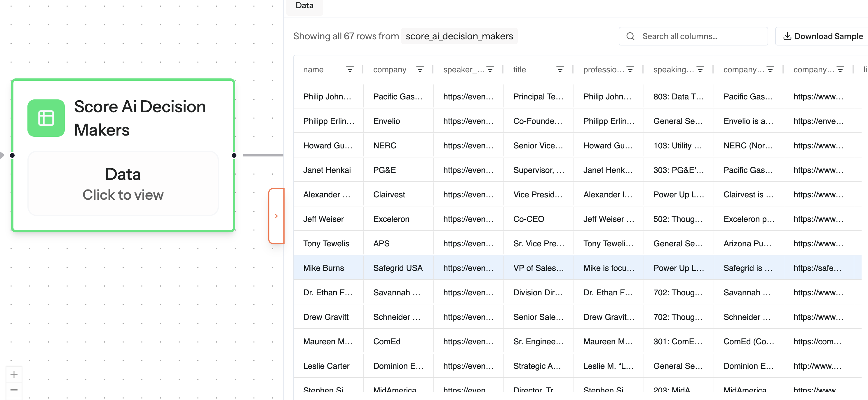Screen dimensions: 868x400
Task: Click the VP of Sales… title cell
Action: (x=539, y=268)
